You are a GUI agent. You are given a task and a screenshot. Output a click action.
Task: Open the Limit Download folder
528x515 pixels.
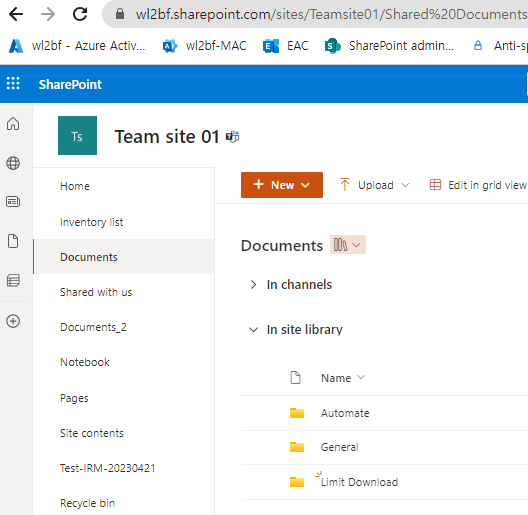pos(359,482)
